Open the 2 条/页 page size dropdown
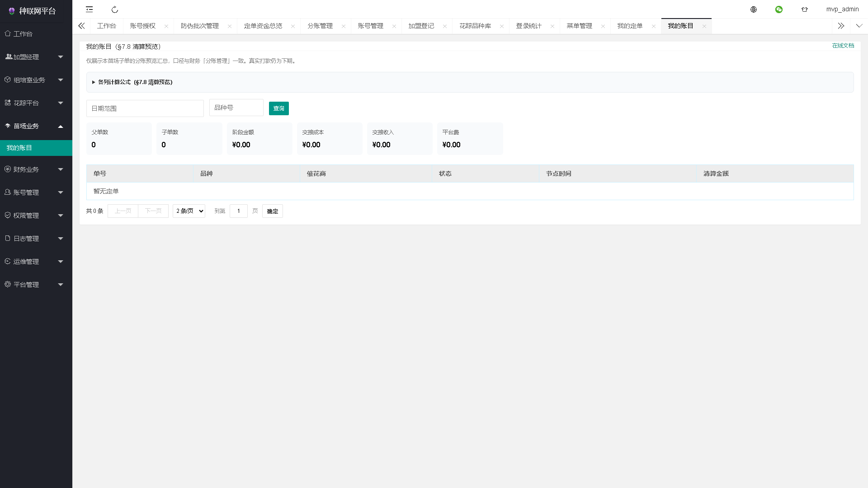868x488 pixels. pos(189,211)
